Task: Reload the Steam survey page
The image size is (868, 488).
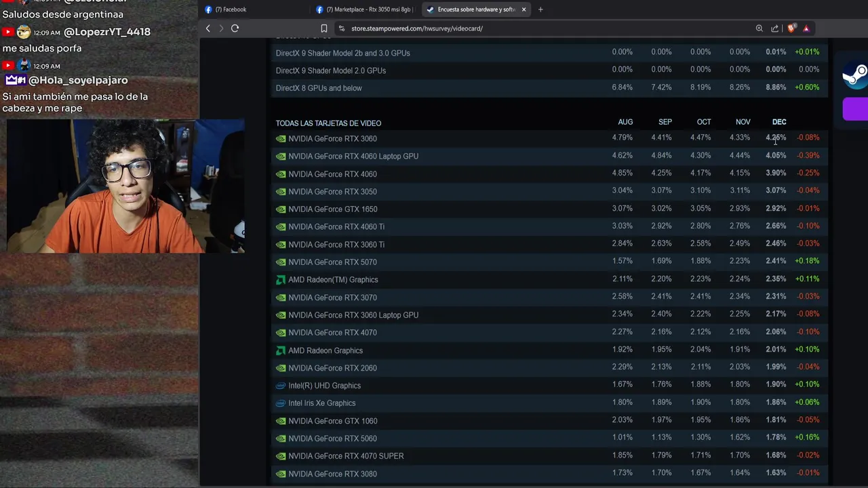Action: [x=235, y=28]
